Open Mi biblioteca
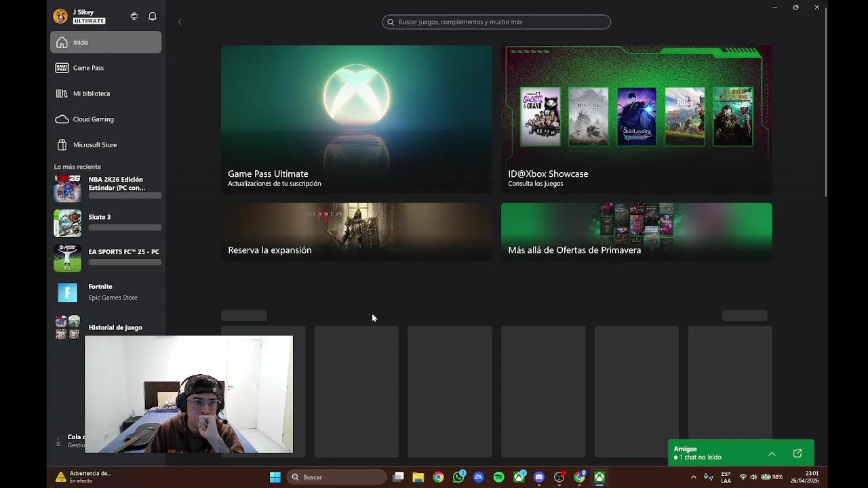The width and height of the screenshot is (868, 488). [106, 94]
